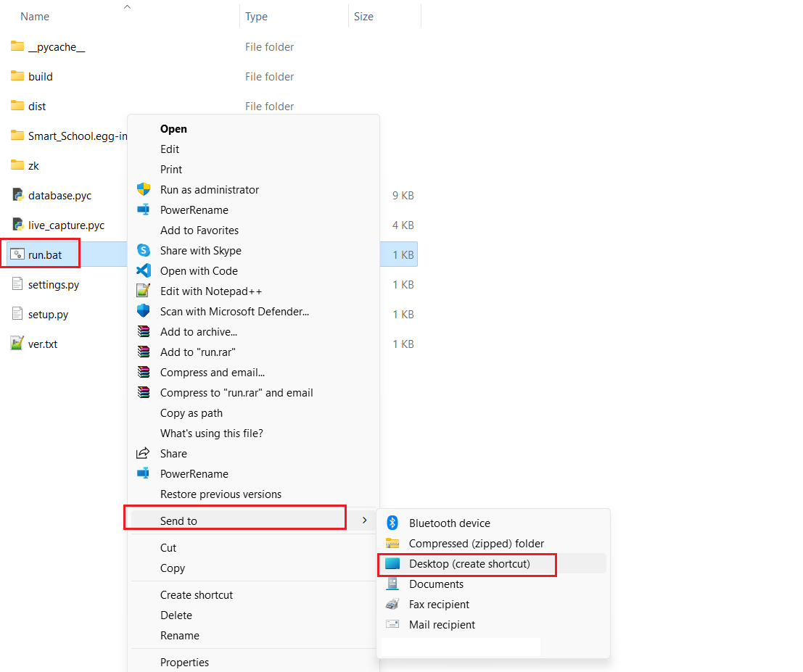Click the Fax recipient printer icon

[x=392, y=604]
